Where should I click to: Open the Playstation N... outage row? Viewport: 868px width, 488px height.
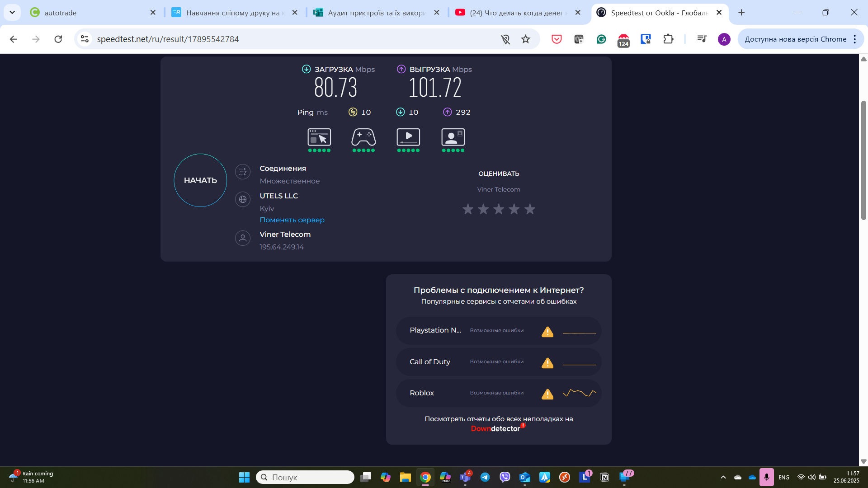pos(499,331)
